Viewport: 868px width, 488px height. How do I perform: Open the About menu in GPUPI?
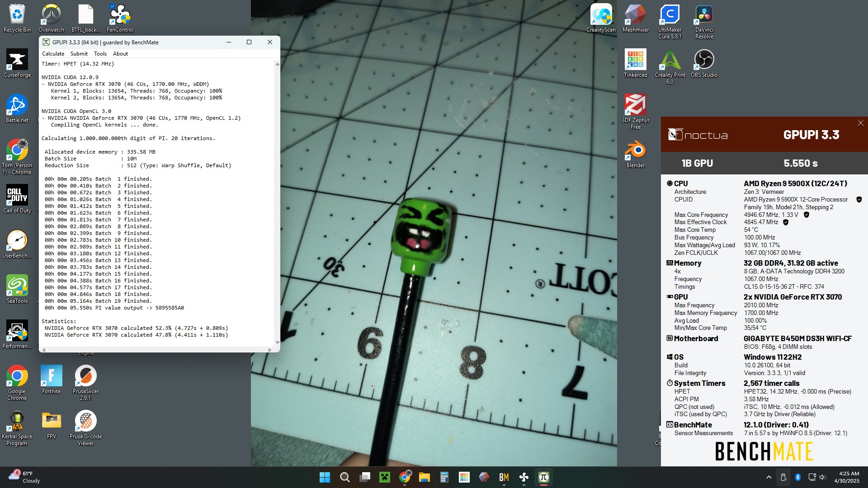click(120, 53)
